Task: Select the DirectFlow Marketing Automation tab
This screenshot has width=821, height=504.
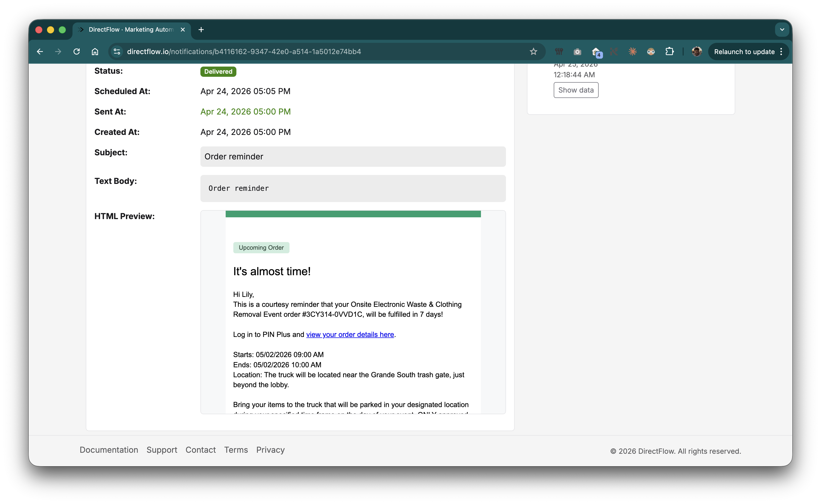Action: coord(131,30)
